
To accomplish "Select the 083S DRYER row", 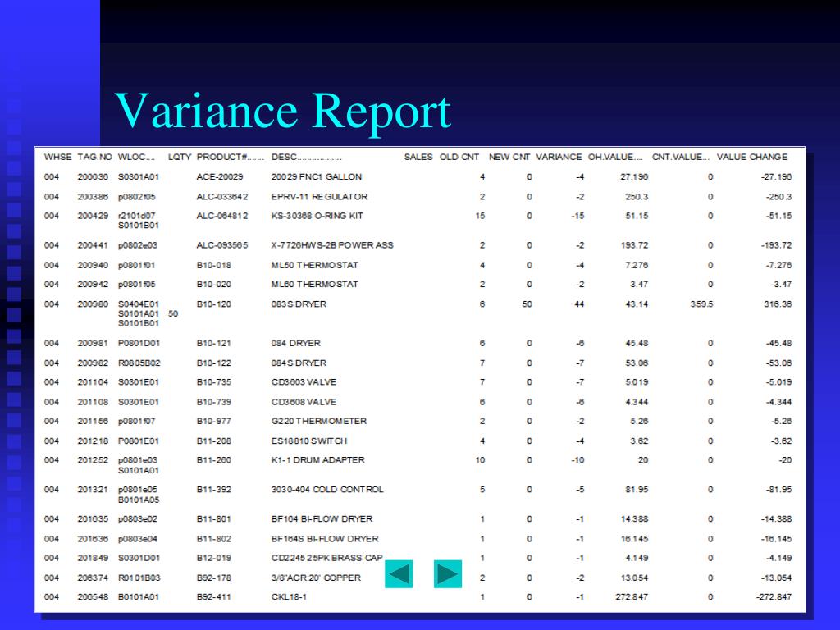I will [x=299, y=304].
